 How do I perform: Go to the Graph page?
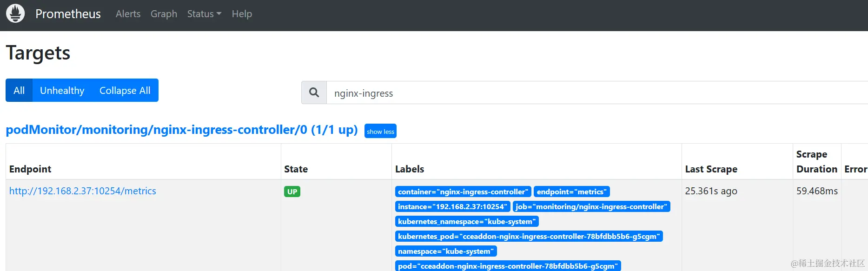tap(164, 14)
